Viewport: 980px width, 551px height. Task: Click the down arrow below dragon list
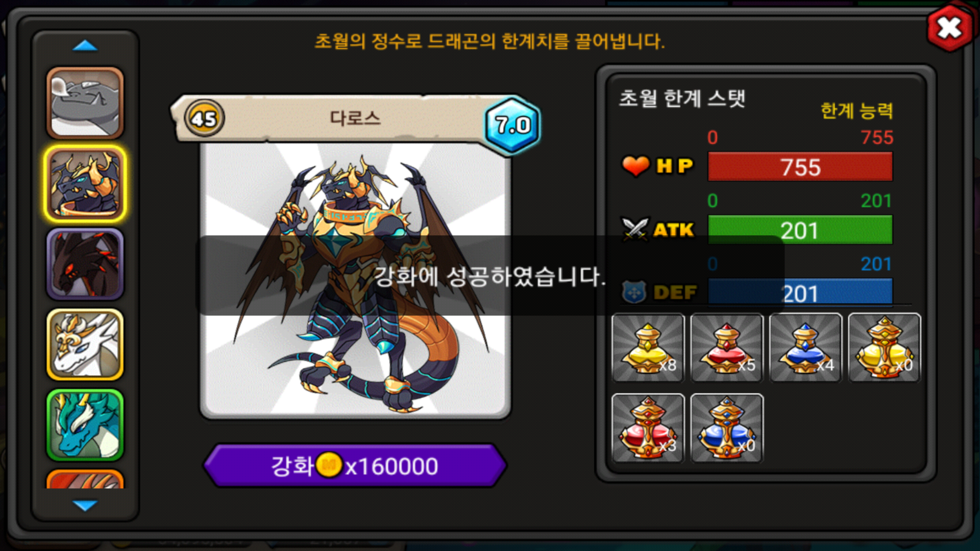(85, 505)
